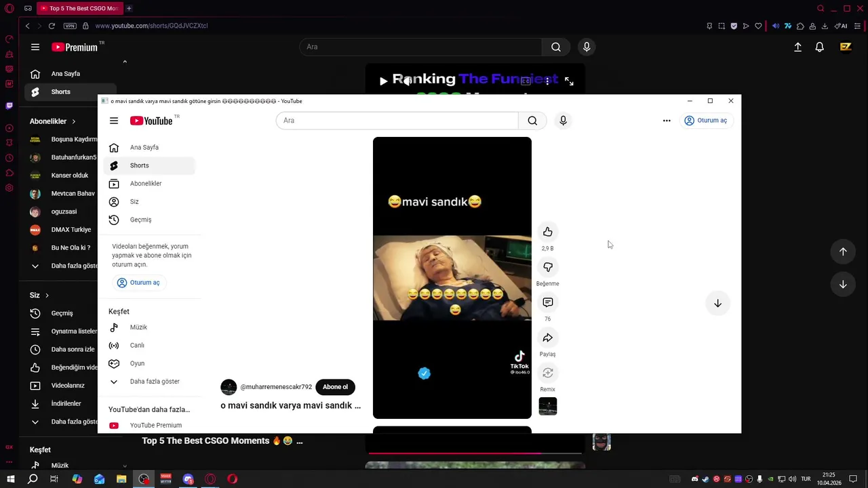The height and width of the screenshot is (488, 868).
Task: Expand Daha fazla göster under İndirilenler
Action: [x=61, y=422]
